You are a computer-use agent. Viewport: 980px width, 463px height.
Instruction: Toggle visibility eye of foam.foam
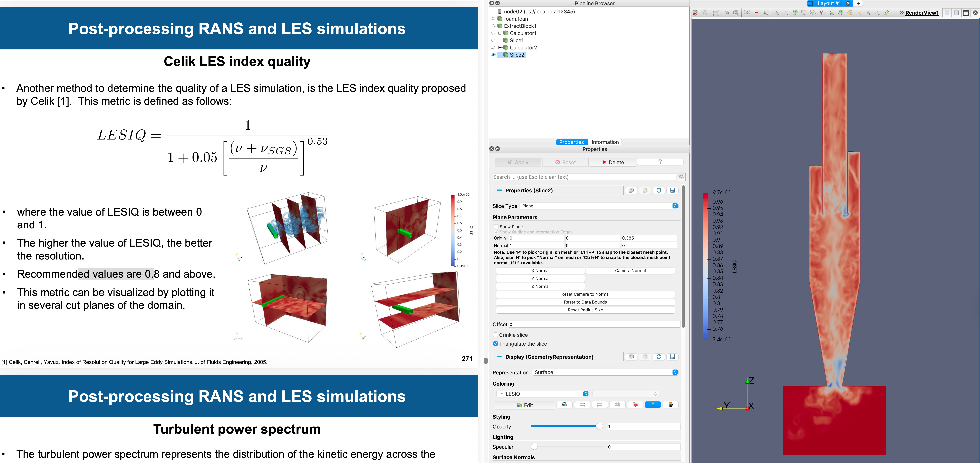click(x=493, y=19)
